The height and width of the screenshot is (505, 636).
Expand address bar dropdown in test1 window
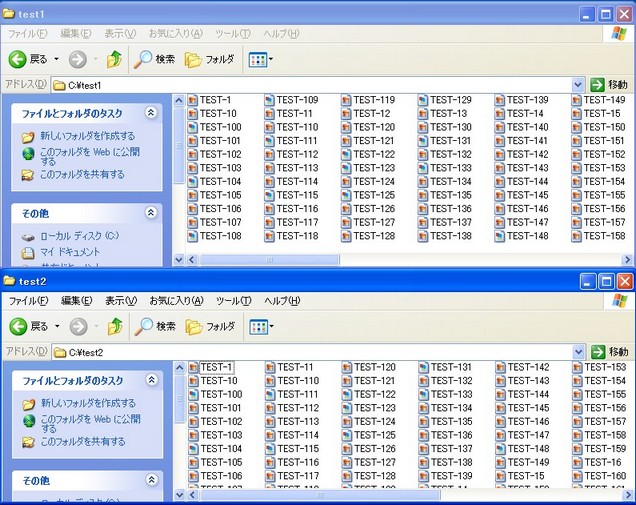tap(579, 85)
